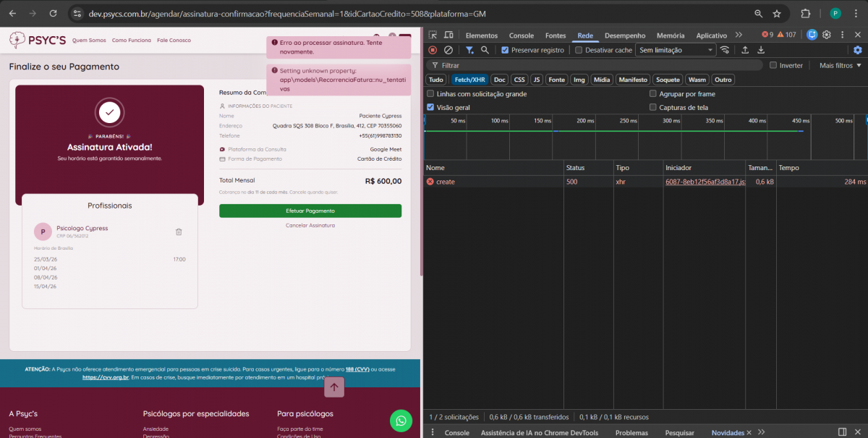Click the Cancelar Assinatura link
The width and height of the screenshot is (868, 438).
pyautogui.click(x=310, y=225)
